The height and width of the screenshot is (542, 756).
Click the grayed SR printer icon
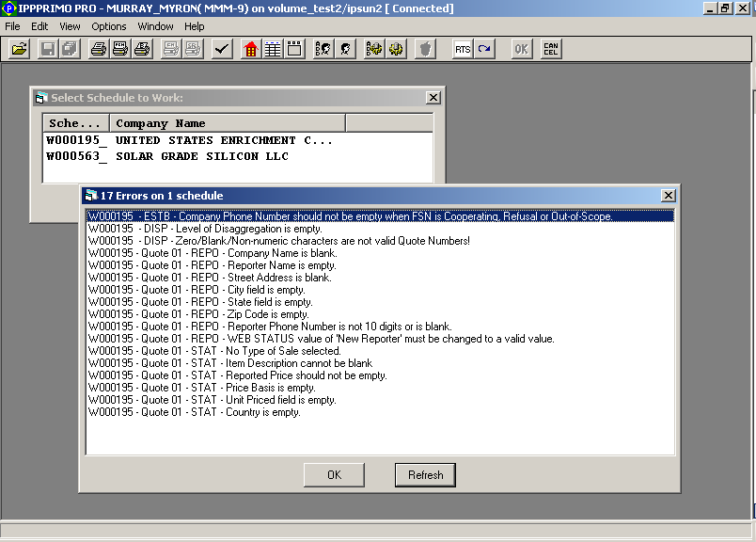coord(193,49)
